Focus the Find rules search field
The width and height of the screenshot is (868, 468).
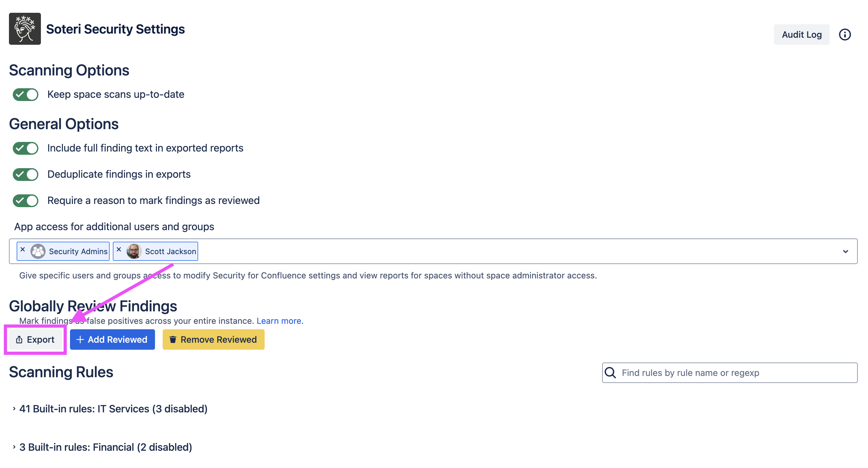pos(734,373)
